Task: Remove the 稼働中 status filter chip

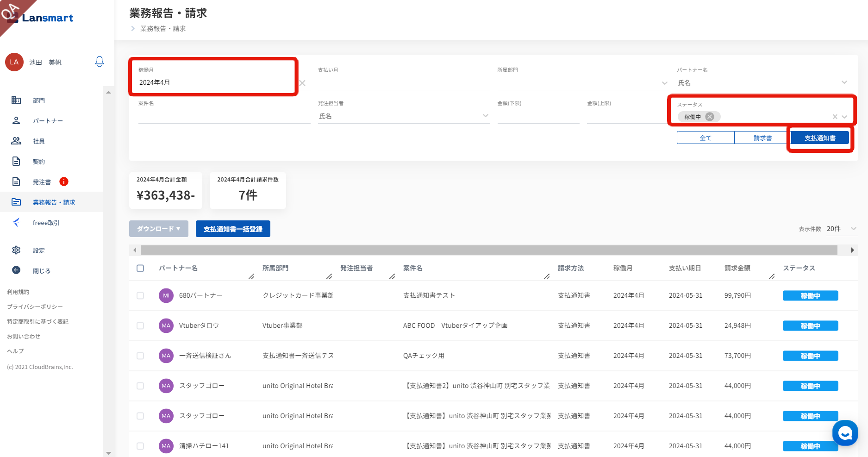Action: click(709, 117)
